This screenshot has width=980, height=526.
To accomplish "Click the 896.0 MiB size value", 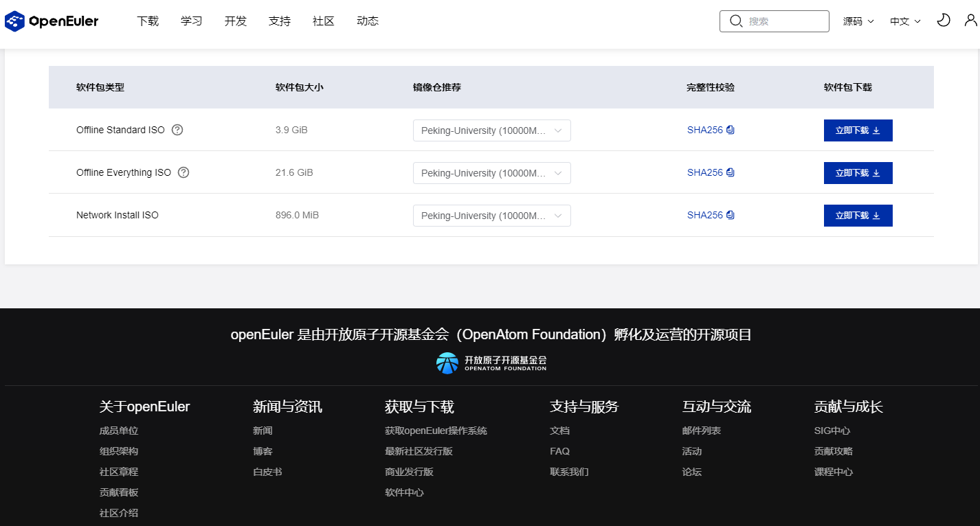I will point(297,215).
